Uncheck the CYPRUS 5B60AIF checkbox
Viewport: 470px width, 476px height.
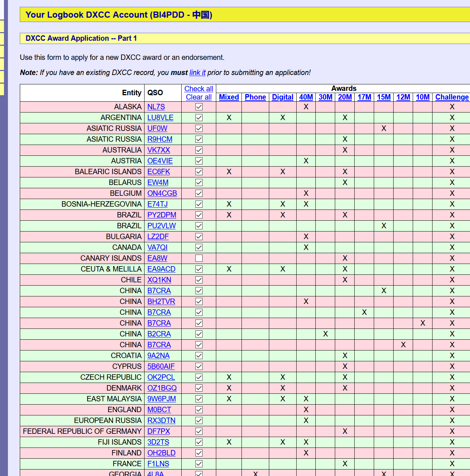(199, 366)
